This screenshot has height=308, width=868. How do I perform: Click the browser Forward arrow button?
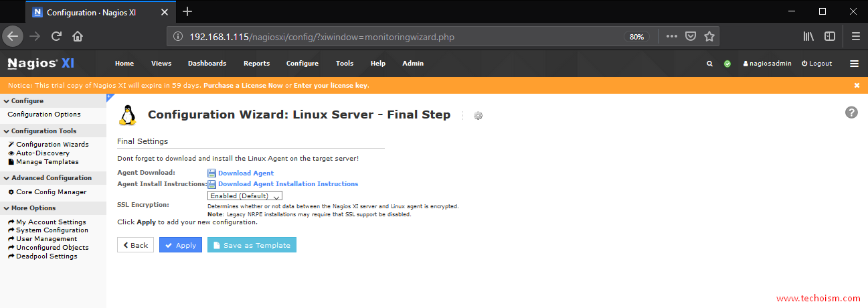coord(35,36)
